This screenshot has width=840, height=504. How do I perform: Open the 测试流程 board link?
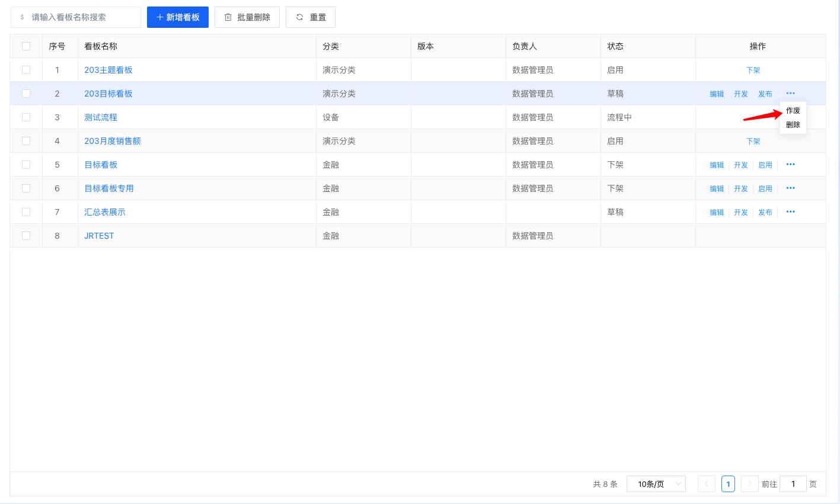point(101,117)
